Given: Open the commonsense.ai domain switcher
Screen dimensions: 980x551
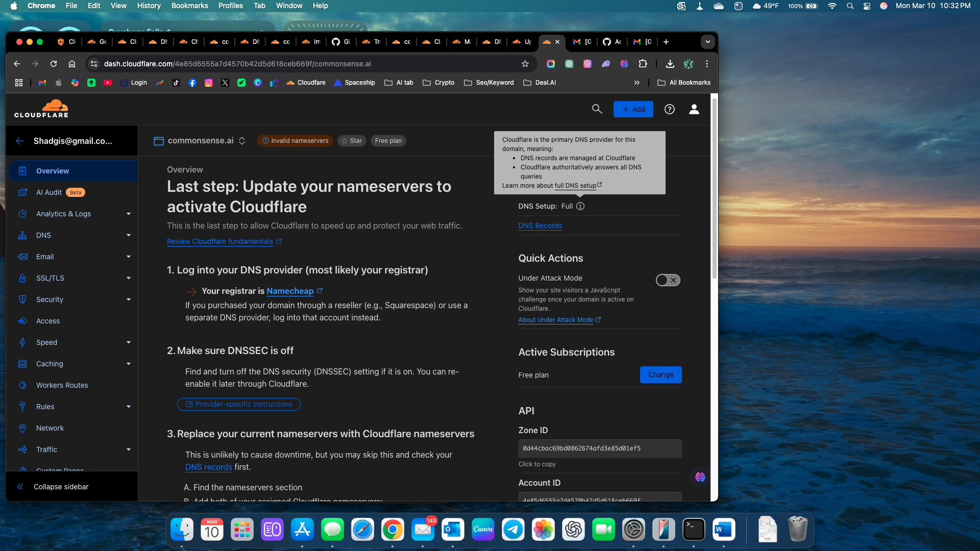Looking at the screenshot, I should (x=242, y=141).
